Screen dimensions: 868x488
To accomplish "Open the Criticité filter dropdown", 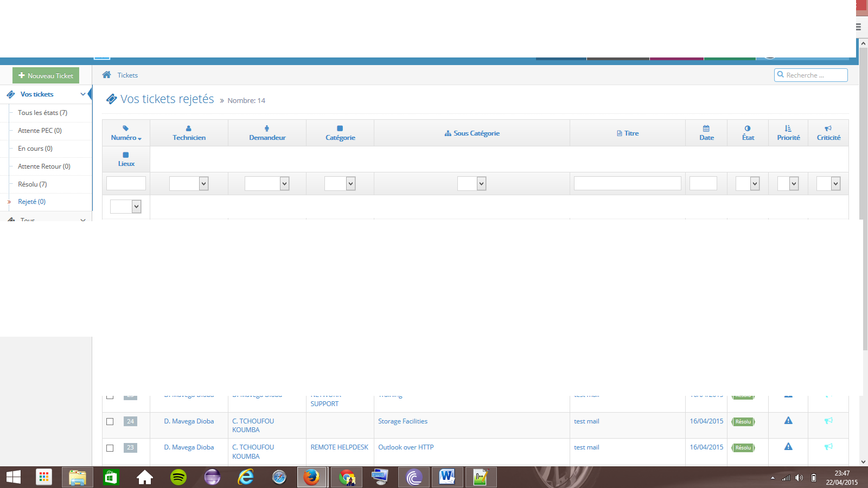I will [x=828, y=184].
